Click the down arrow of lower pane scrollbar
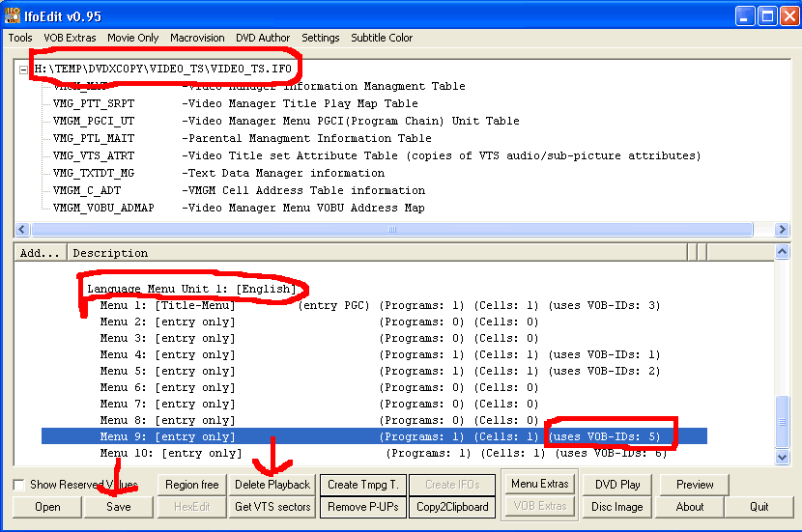This screenshot has width=802, height=532. pos(782,458)
